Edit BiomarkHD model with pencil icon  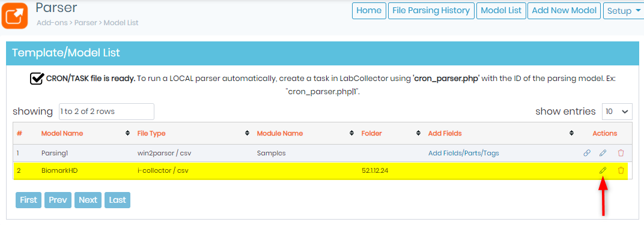coord(603,170)
